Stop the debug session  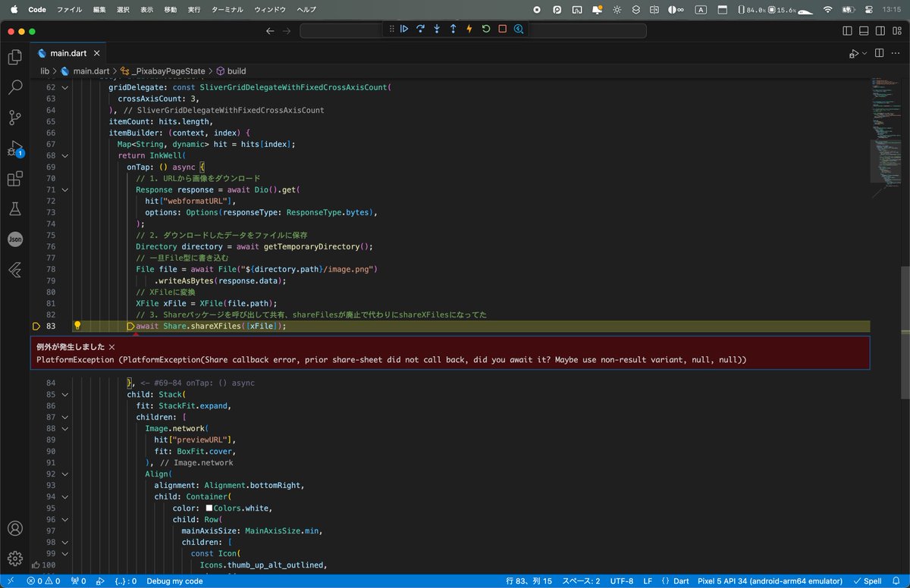tap(502, 29)
